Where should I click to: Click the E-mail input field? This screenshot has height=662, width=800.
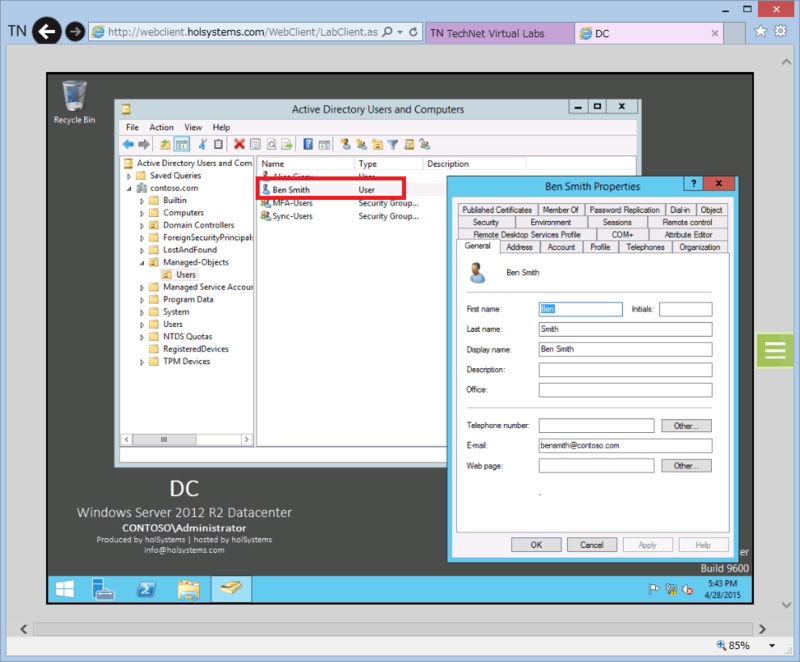tap(626, 446)
